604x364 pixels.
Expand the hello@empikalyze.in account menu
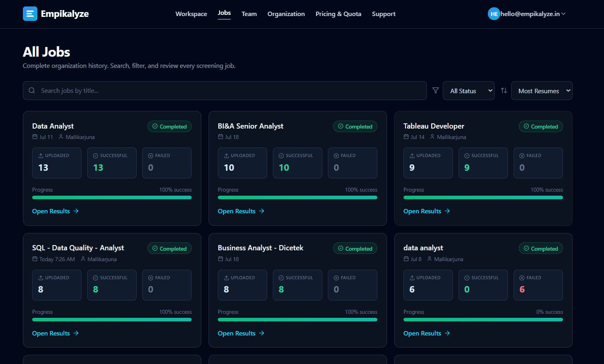coord(527,14)
